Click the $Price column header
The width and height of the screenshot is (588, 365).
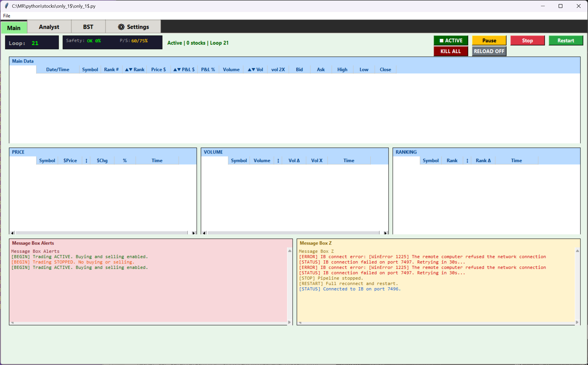(70, 160)
